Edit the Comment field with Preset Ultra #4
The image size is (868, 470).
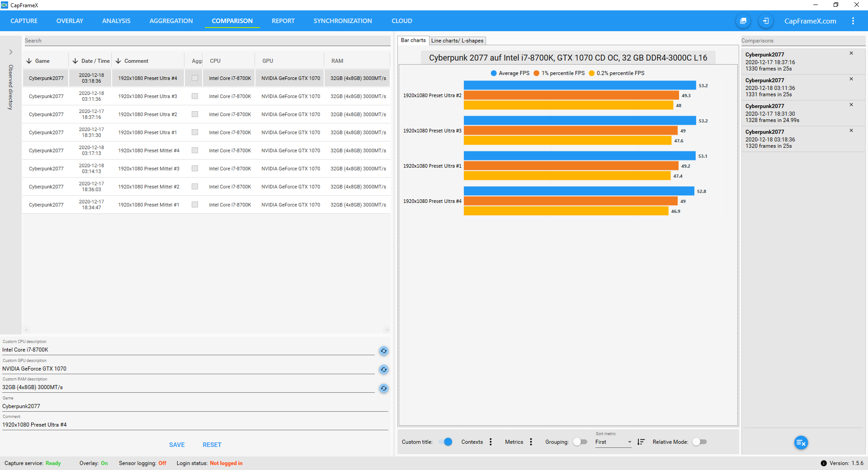pyautogui.click(x=195, y=425)
